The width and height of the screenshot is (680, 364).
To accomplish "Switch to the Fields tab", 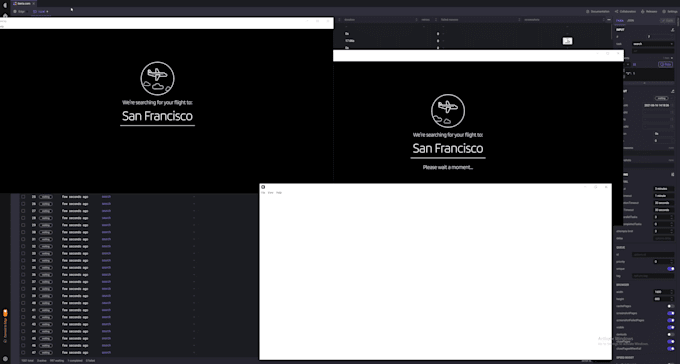I will [x=620, y=20].
